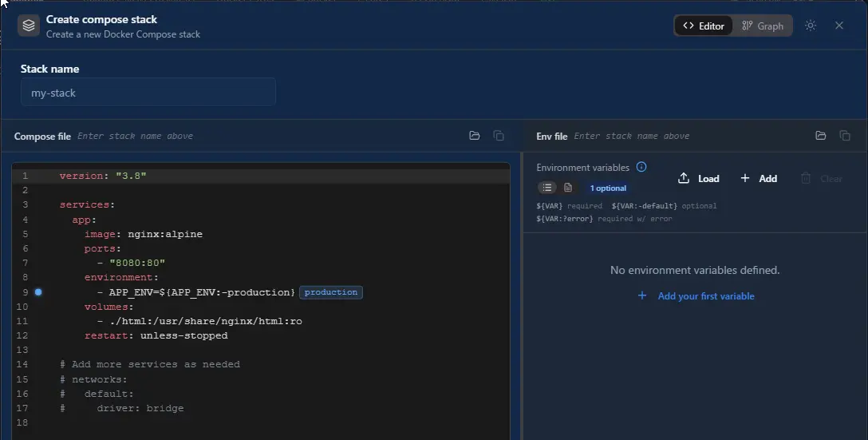
Task: Click the restart: unless-stopped line
Action: pos(156,335)
